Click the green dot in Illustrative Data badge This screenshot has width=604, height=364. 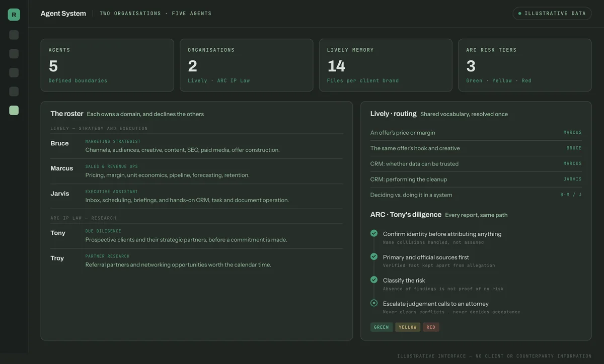click(519, 14)
